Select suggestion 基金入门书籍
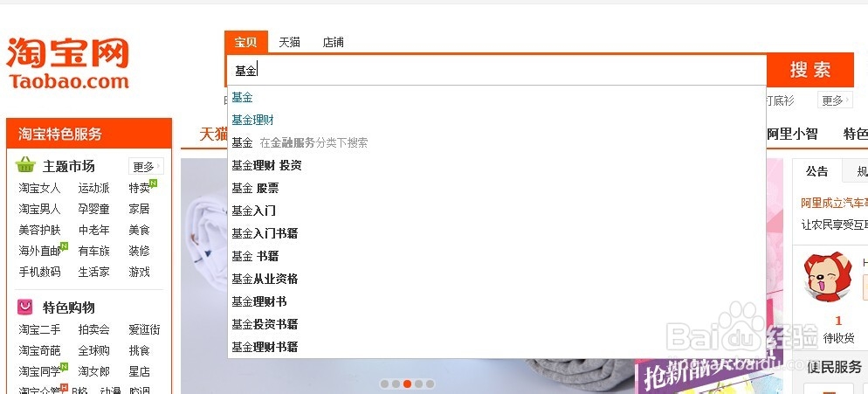868x394 pixels. click(497, 233)
